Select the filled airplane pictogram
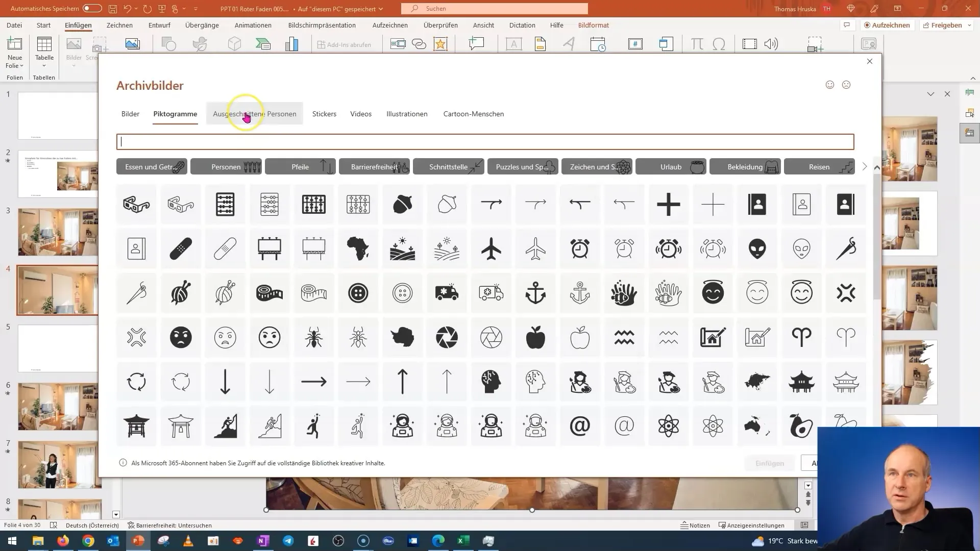The image size is (980, 551). [491, 249]
